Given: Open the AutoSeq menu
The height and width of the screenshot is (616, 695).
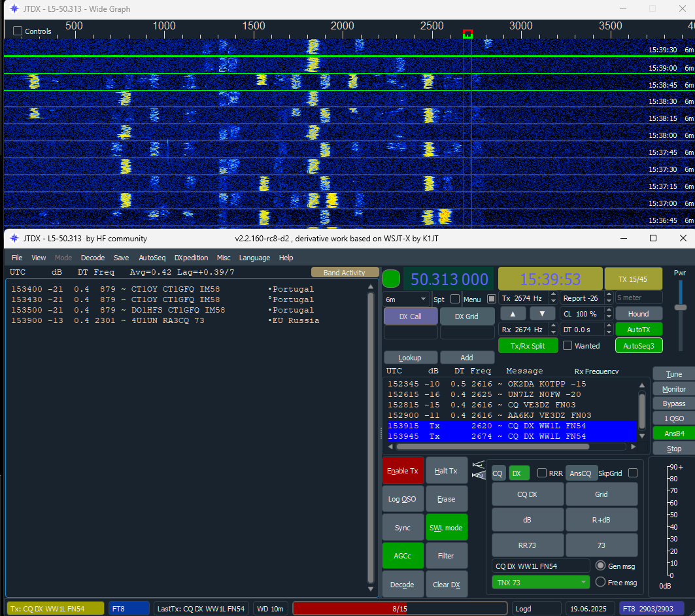Looking at the screenshot, I should pos(152,258).
